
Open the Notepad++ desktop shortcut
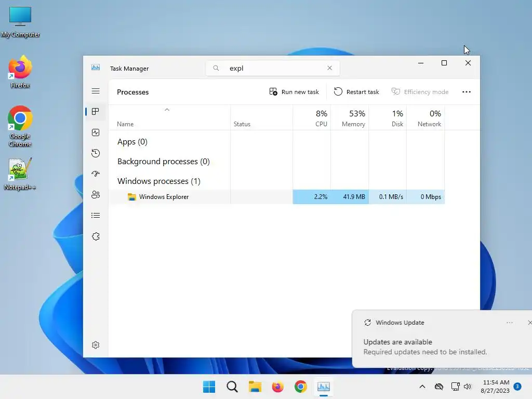pyautogui.click(x=20, y=174)
